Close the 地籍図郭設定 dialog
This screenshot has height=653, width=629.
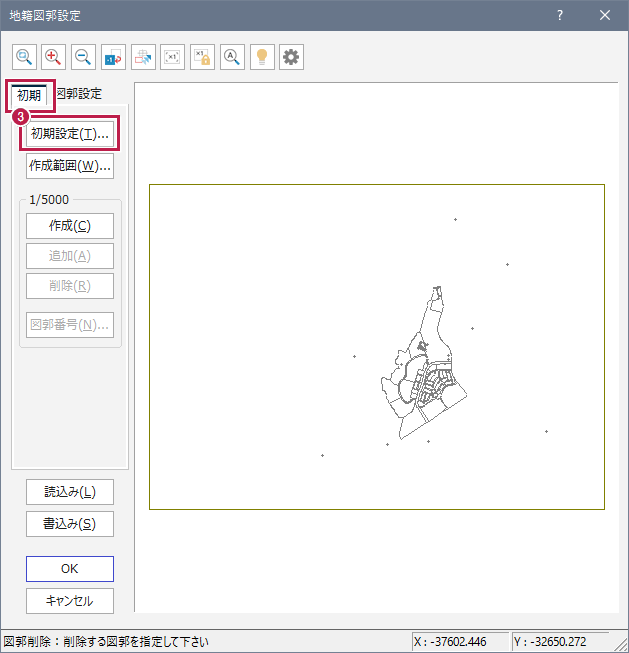pyautogui.click(x=605, y=15)
